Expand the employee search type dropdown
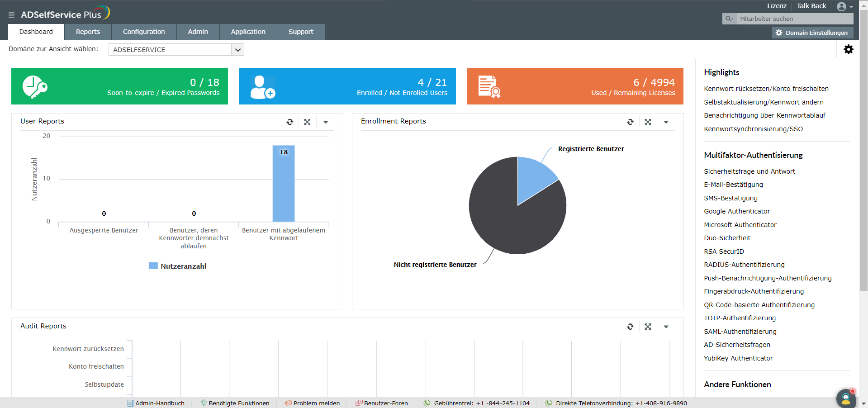Image resolution: width=868 pixels, height=408 pixels. coord(729,19)
